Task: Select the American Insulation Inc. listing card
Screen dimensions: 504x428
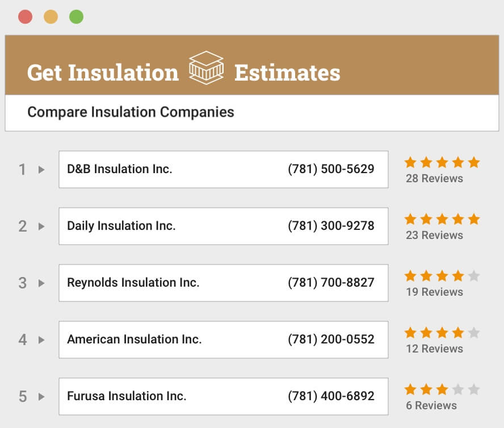Action: point(223,339)
